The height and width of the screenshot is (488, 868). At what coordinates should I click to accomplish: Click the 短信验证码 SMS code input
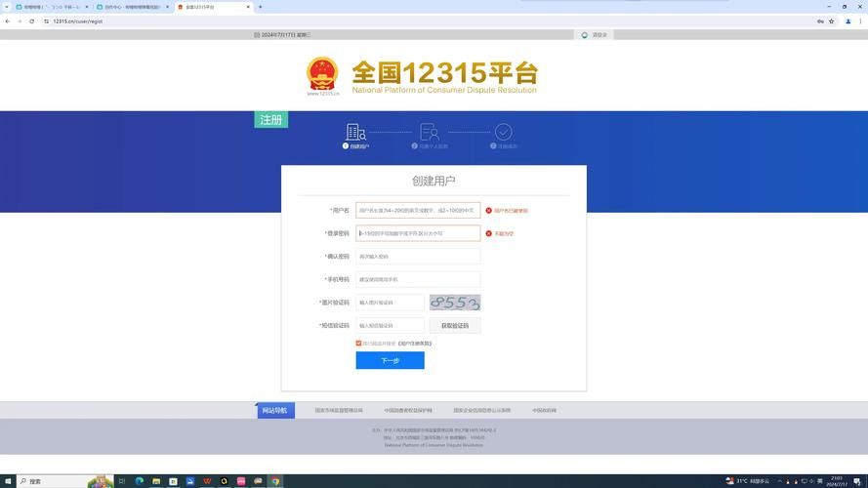(390, 325)
